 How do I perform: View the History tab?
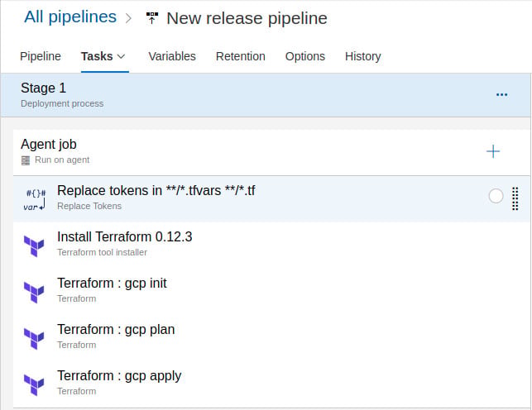click(x=362, y=56)
